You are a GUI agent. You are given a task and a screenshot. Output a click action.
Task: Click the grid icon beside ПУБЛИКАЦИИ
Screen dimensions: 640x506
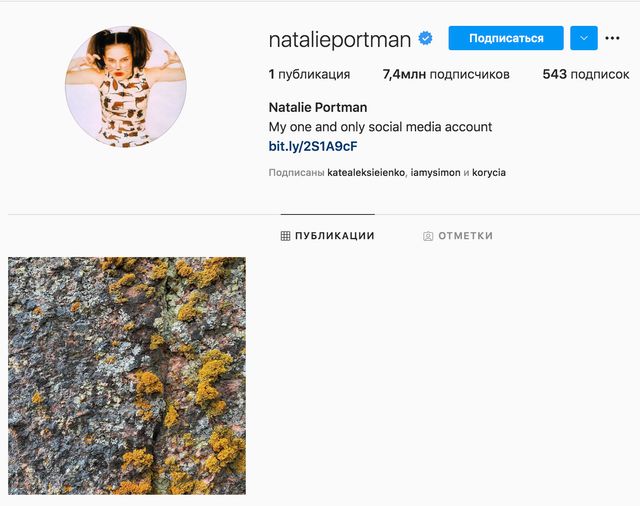(285, 236)
